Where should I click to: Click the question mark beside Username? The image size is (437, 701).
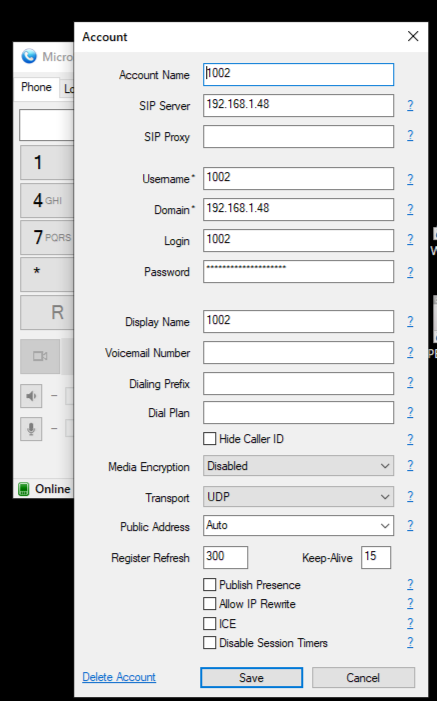(x=410, y=179)
